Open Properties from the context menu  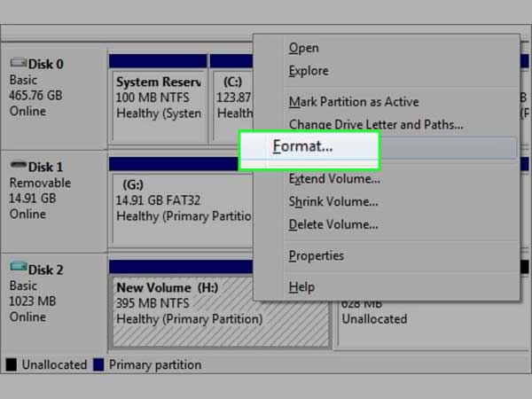(x=316, y=255)
